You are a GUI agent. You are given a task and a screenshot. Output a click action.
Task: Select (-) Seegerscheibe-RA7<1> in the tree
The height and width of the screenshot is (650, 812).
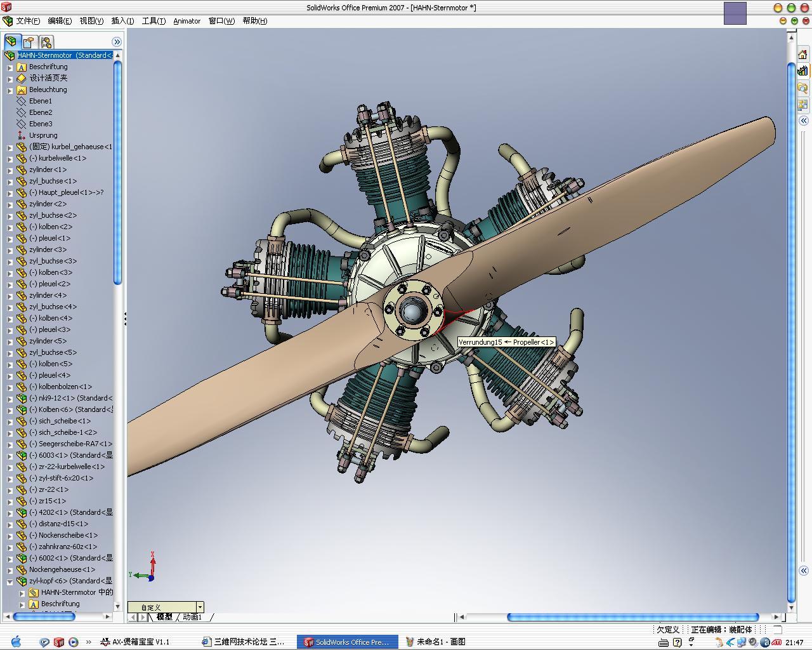[x=71, y=444]
